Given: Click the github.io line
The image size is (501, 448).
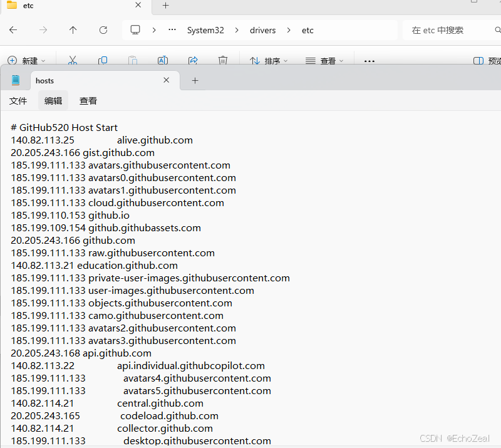Looking at the screenshot, I should tap(70, 215).
